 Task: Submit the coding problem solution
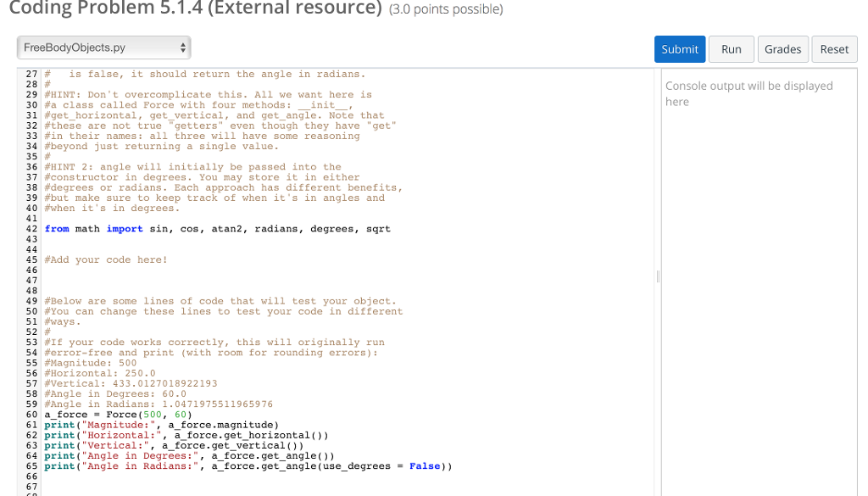[x=679, y=49]
